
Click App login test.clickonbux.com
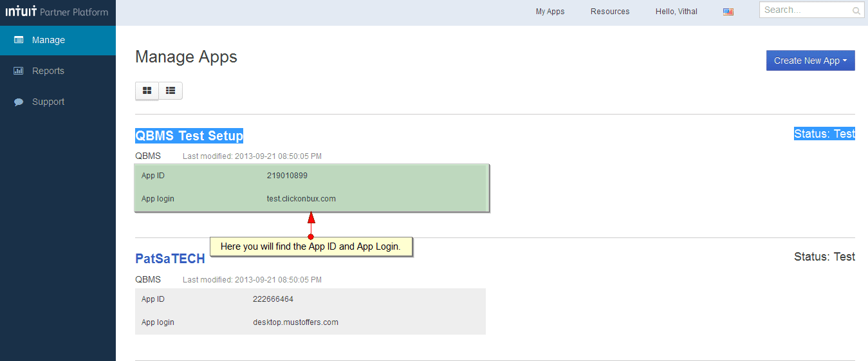tap(301, 199)
